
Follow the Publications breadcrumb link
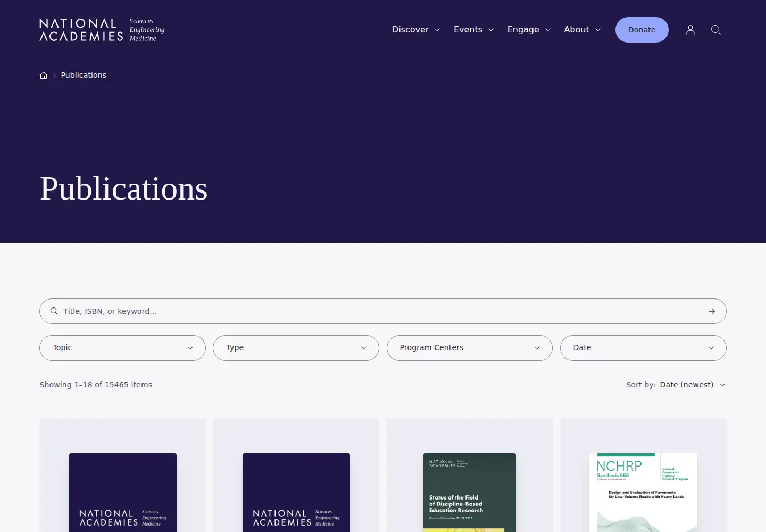pyautogui.click(x=84, y=75)
